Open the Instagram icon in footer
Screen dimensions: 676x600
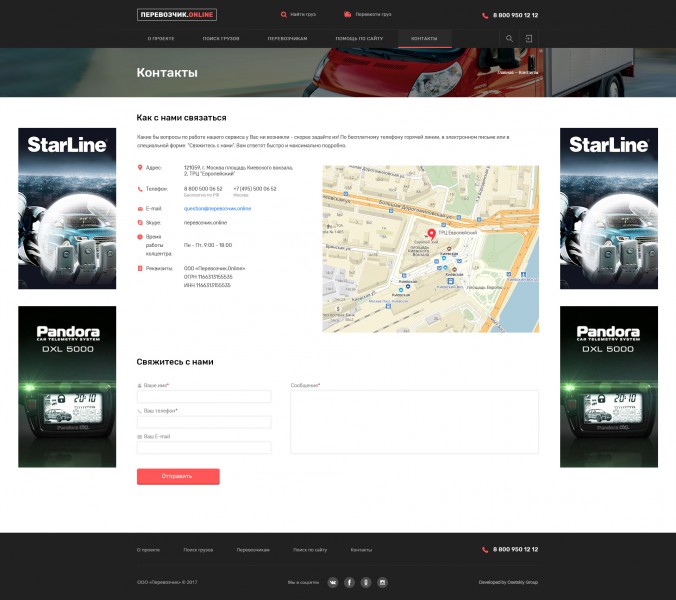coord(382,582)
